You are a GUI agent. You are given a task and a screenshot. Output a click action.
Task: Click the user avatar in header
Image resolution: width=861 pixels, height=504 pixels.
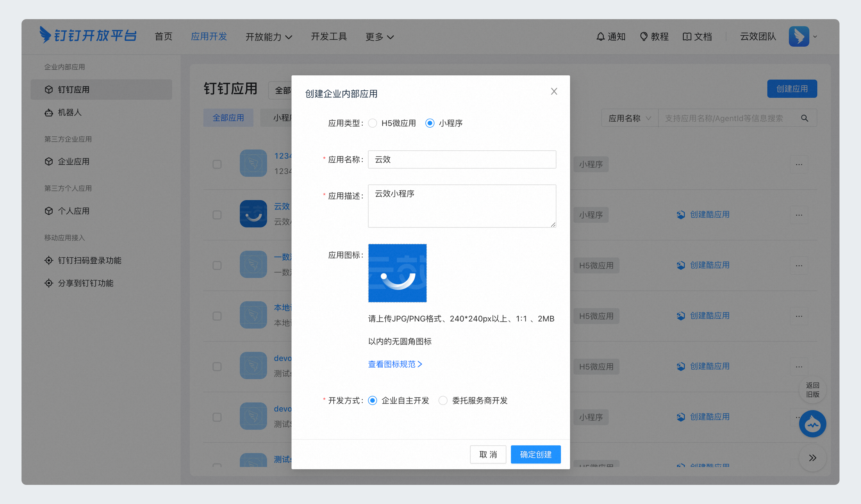(799, 36)
